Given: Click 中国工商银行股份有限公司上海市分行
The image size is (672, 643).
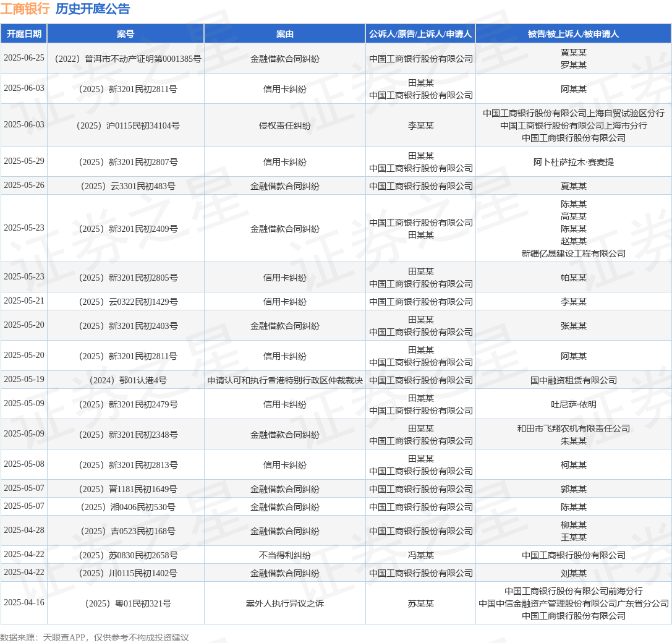Looking at the screenshot, I should [x=574, y=126].
